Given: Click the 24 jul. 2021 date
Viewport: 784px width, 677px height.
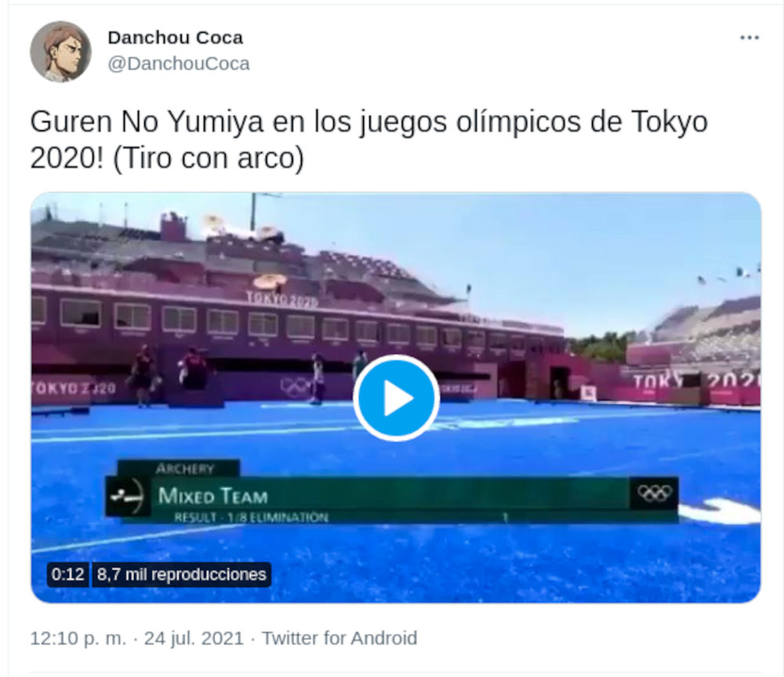Looking at the screenshot, I should [194, 638].
